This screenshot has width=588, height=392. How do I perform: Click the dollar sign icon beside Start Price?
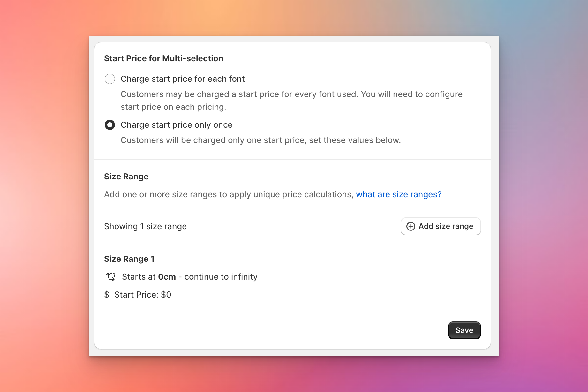(107, 295)
